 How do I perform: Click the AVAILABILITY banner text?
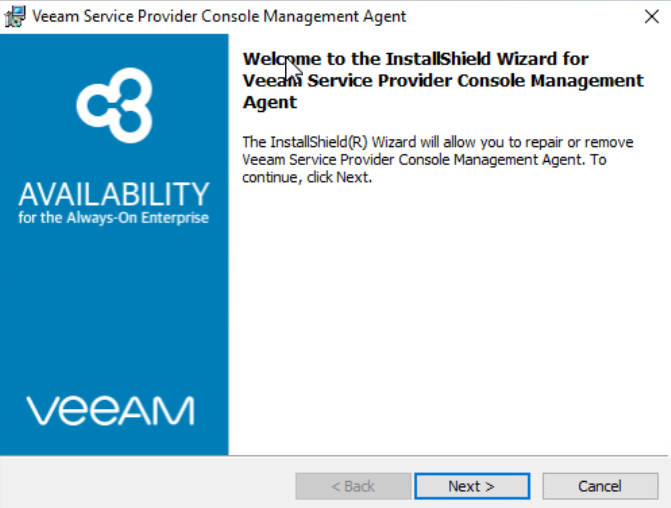pyautogui.click(x=114, y=192)
